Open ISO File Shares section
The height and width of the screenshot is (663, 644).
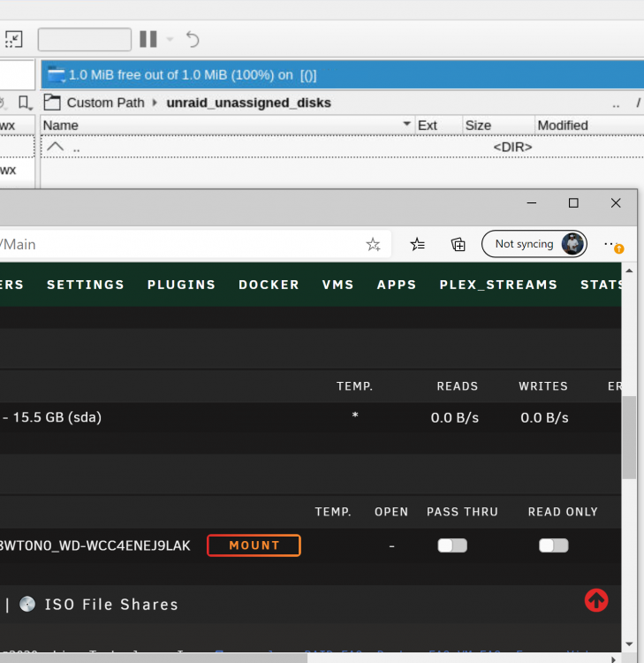(x=111, y=605)
